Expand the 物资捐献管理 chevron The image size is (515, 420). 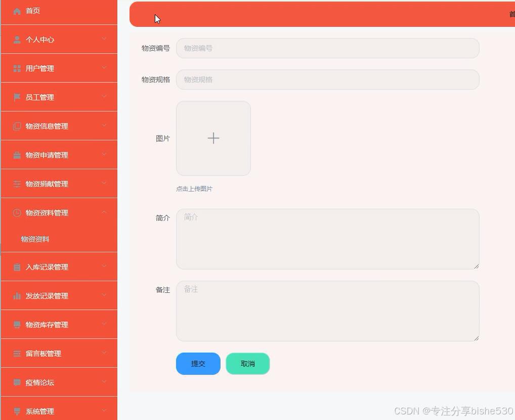pos(104,183)
